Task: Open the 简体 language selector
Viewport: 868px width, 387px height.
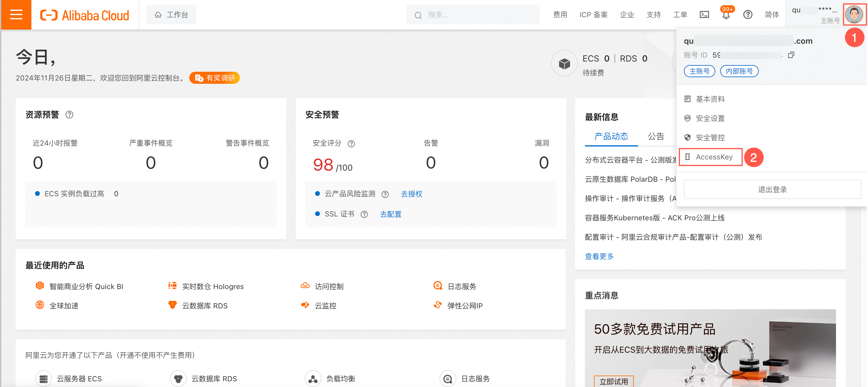Action: 772,14
